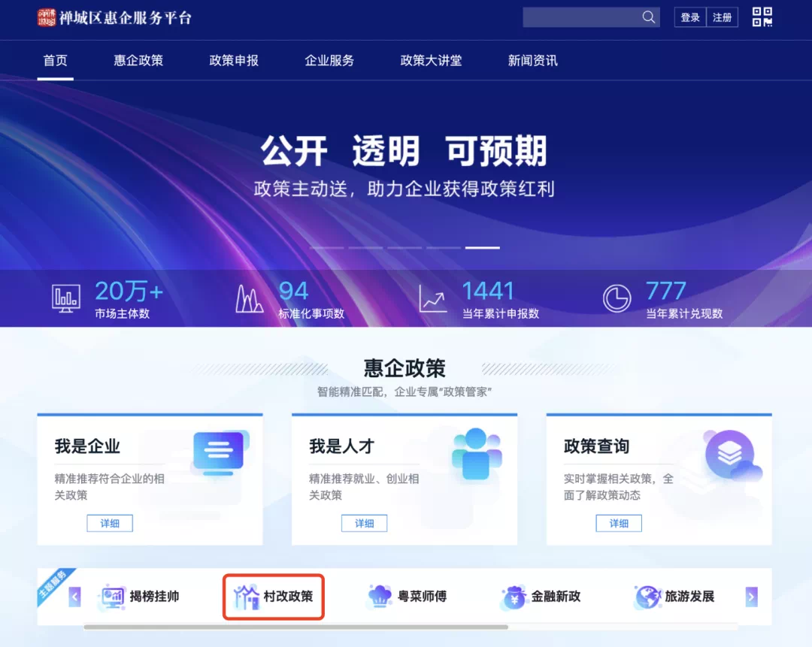Click the 公开 透明 可预期 banner
This screenshot has height=647, width=812.
tap(404, 151)
